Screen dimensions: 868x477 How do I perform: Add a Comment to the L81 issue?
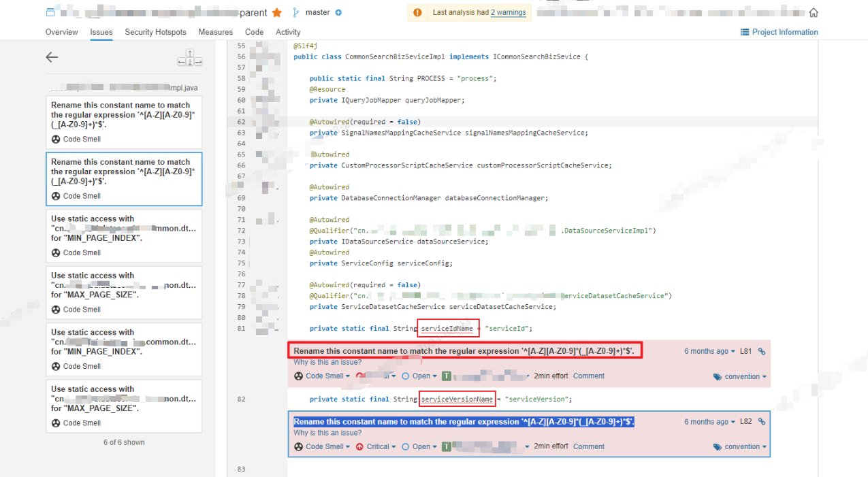589,376
